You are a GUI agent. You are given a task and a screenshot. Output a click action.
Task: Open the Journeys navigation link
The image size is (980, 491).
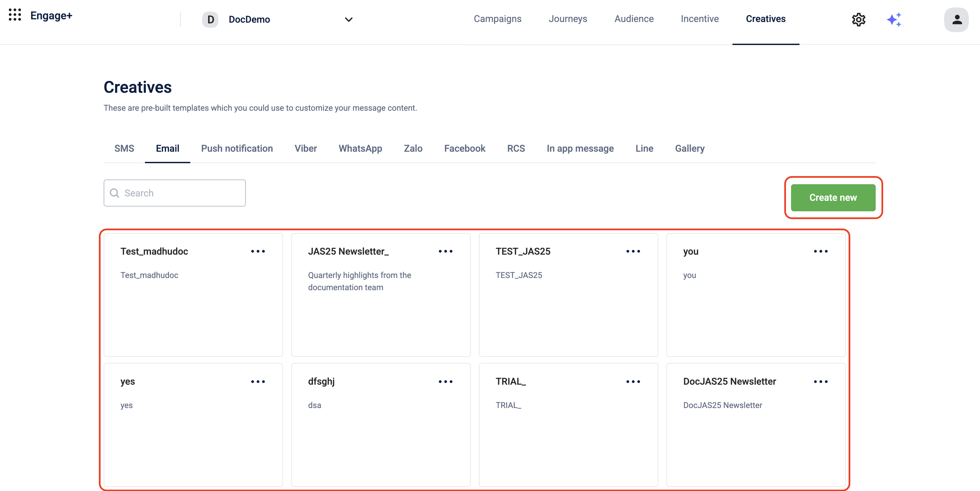567,19
